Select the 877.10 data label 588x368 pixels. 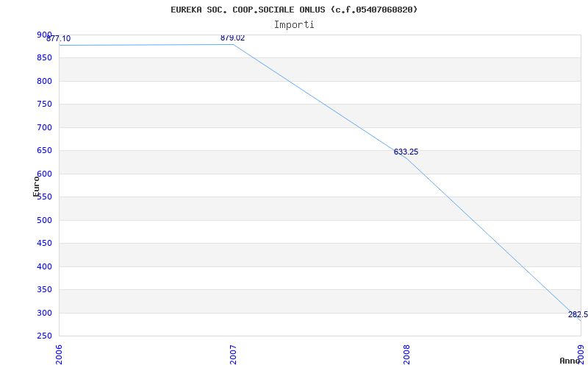pos(59,38)
